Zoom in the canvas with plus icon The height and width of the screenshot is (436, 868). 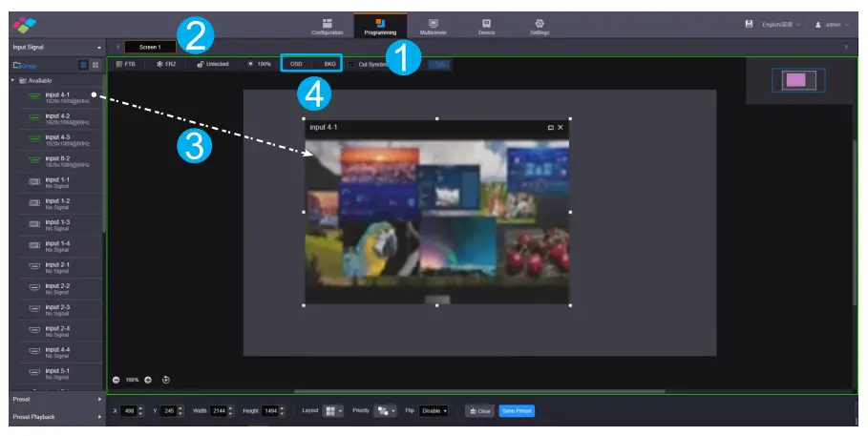click(x=148, y=380)
